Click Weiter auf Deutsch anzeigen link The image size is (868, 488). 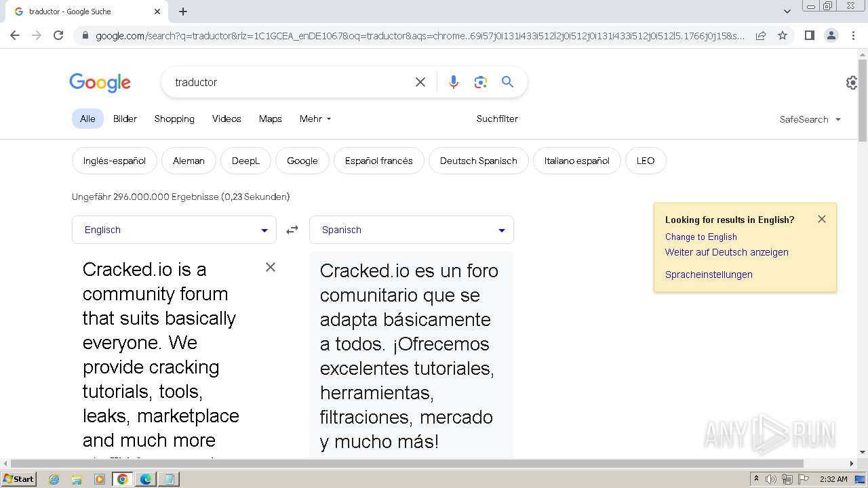[726, 252]
